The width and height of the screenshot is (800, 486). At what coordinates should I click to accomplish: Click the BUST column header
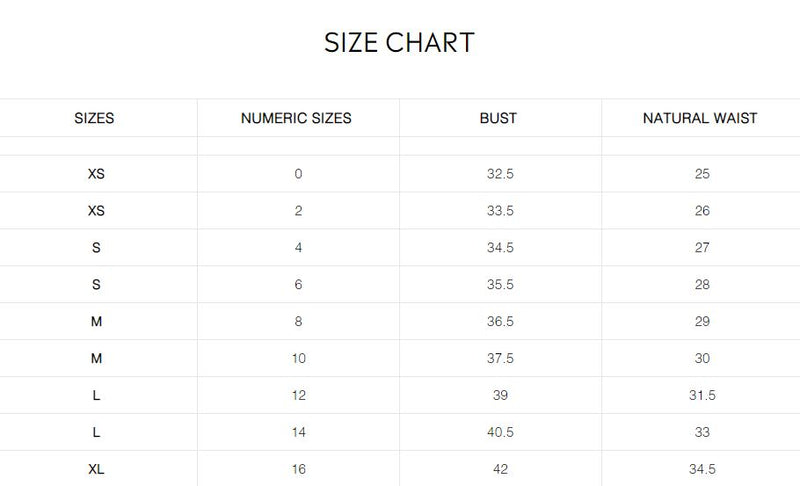pos(498,118)
